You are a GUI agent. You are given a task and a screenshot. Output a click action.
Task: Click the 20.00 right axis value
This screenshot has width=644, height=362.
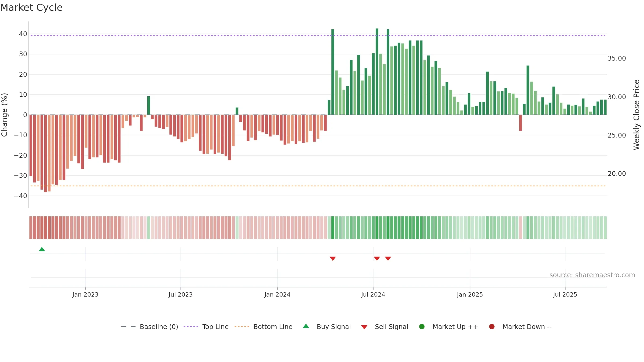[x=617, y=173]
